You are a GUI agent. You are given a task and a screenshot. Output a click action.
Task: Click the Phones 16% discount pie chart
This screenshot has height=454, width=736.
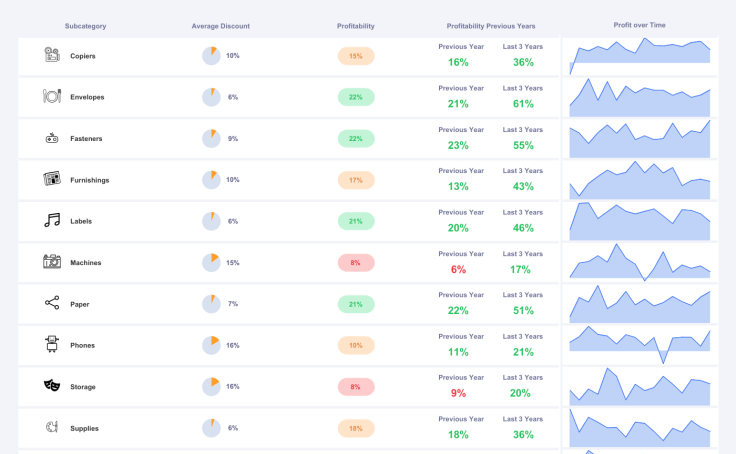pos(211,345)
